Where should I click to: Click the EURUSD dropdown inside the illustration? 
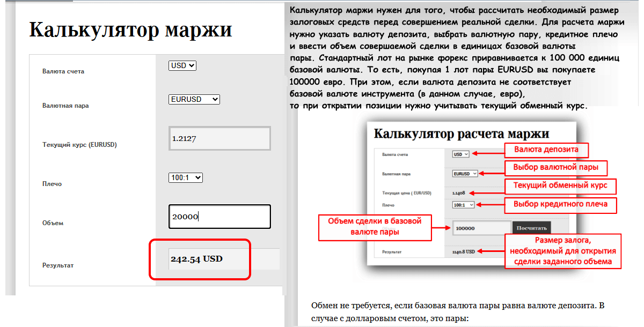click(x=464, y=174)
